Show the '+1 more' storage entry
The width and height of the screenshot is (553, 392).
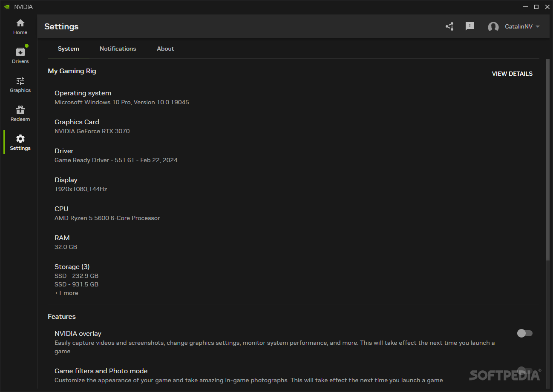point(66,293)
